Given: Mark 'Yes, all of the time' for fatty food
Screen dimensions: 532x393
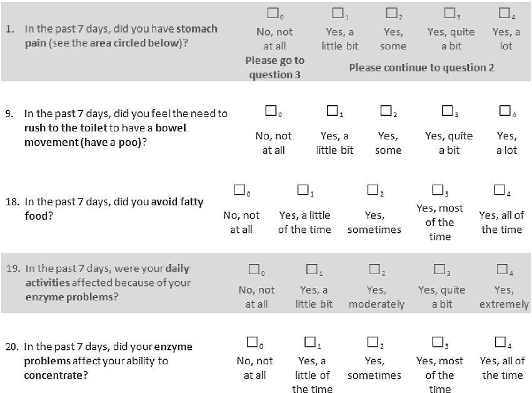Looking at the screenshot, I should point(499,190).
